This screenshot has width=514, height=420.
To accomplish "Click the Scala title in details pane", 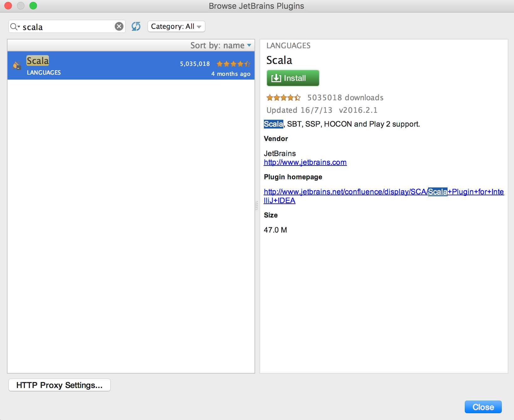I will [x=279, y=60].
